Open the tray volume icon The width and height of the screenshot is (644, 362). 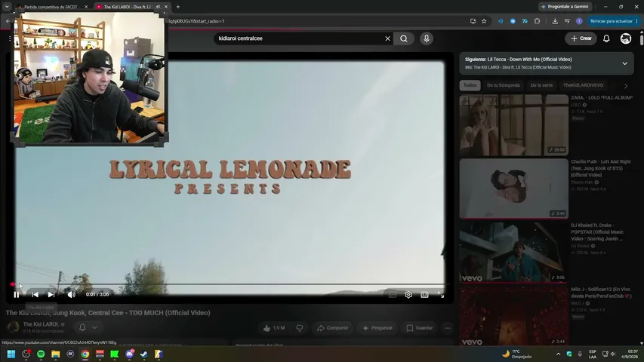pos(613,354)
